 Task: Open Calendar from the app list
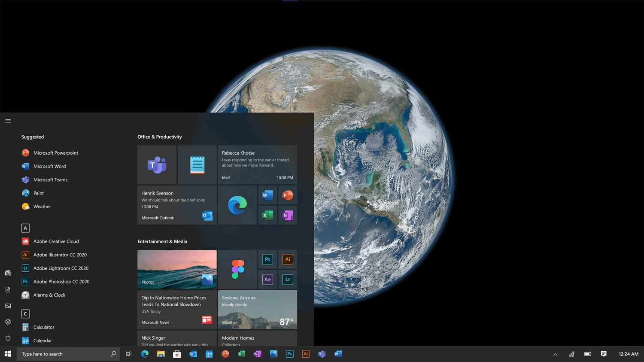pyautogui.click(x=36, y=341)
